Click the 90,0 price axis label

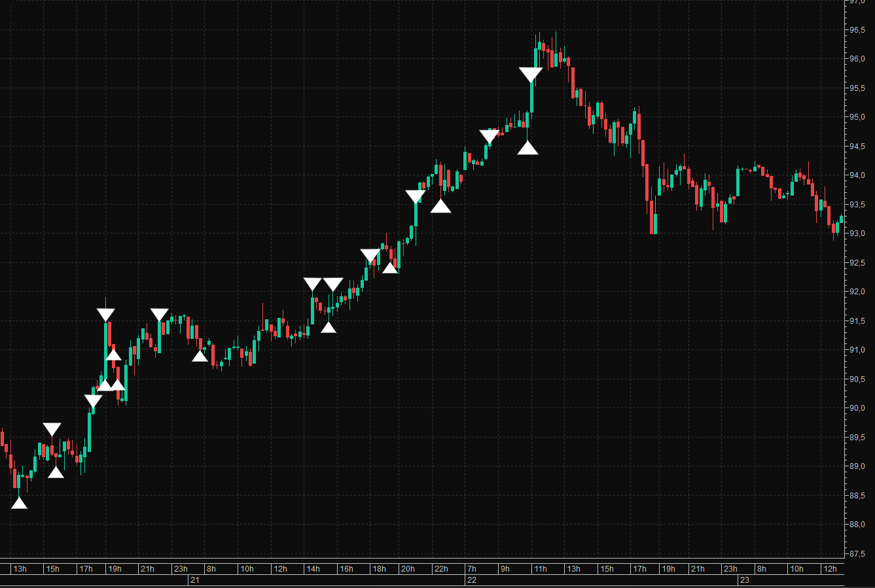click(x=857, y=408)
